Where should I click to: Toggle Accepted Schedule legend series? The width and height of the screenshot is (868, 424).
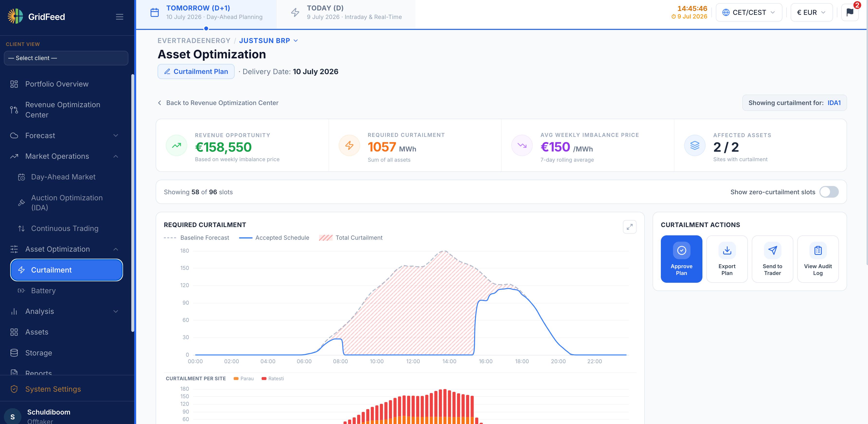point(274,238)
